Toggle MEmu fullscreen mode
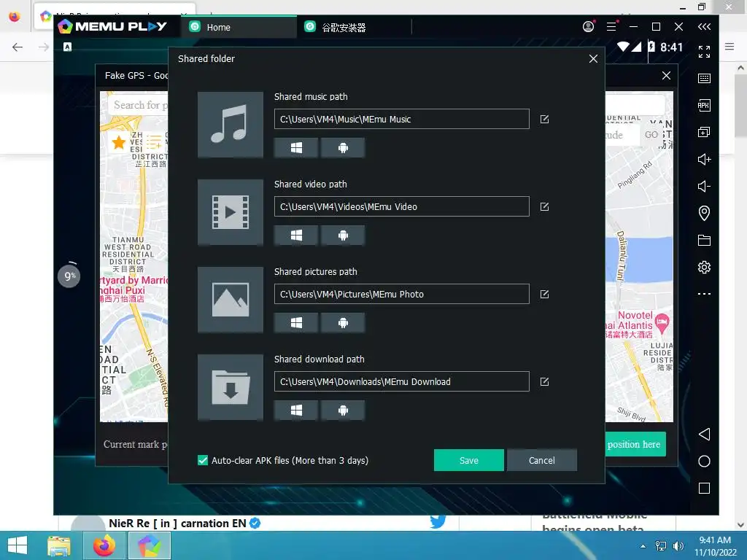This screenshot has width=747, height=560. point(704,52)
